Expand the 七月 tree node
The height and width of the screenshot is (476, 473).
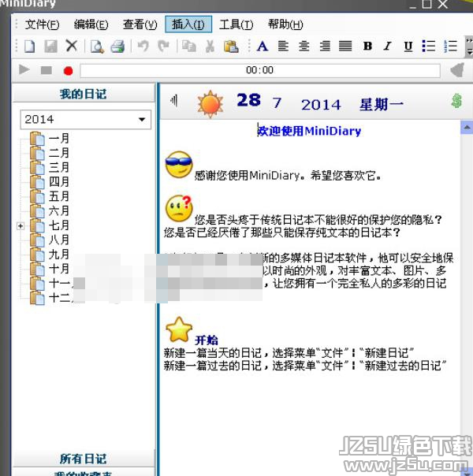pyautogui.click(x=20, y=226)
